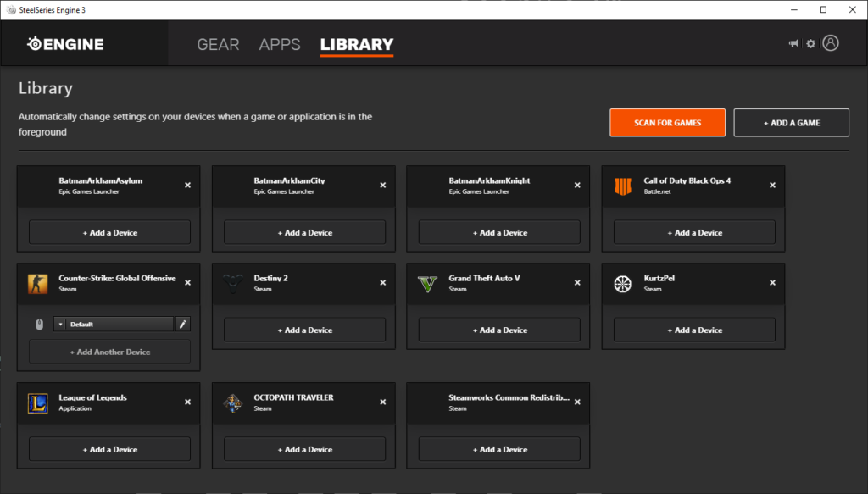868x494 pixels.
Task: Remove OCTOPATH TRAVELER from library
Action: point(382,402)
